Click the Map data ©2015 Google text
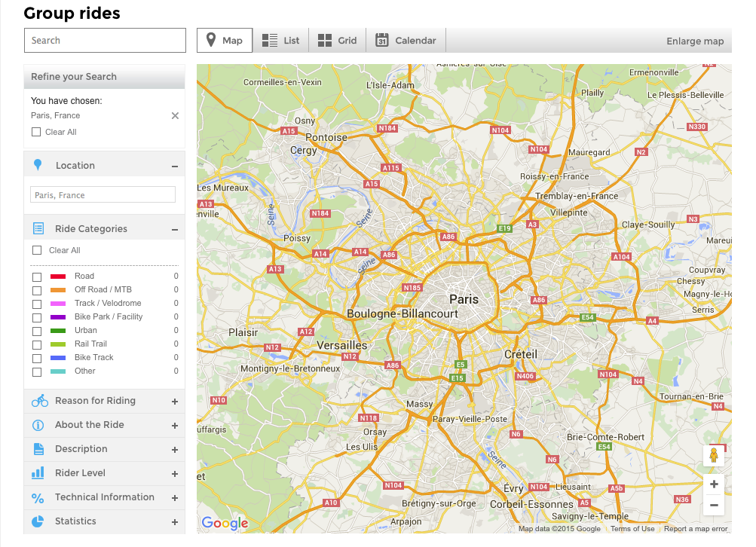The width and height of the screenshot is (756, 547). pos(559,529)
